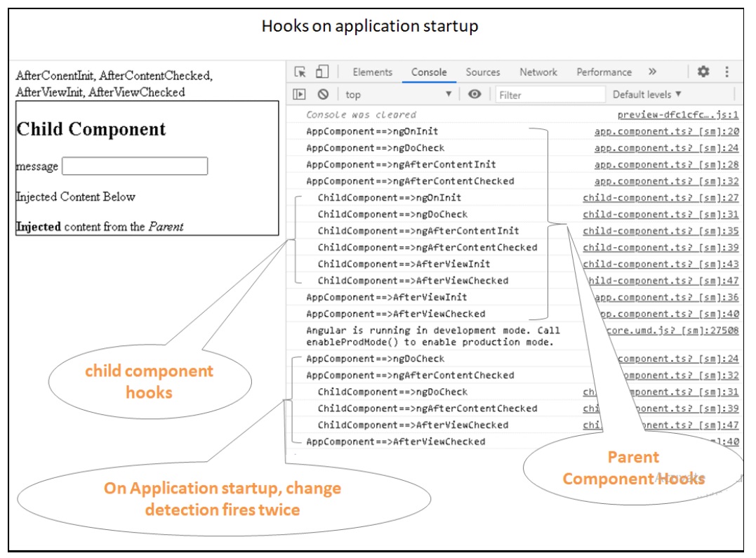Expand the Default levels dropdown

coord(646,94)
